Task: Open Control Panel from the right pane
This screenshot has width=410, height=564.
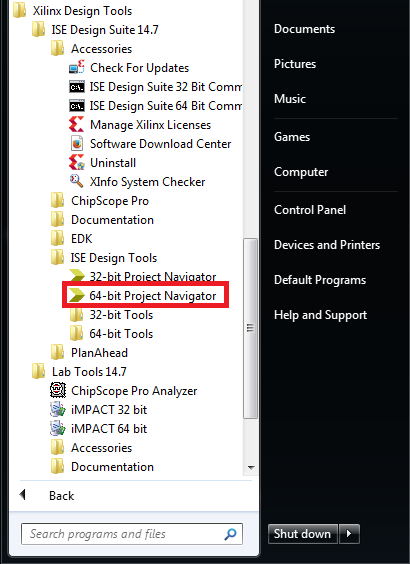Action: click(x=310, y=210)
